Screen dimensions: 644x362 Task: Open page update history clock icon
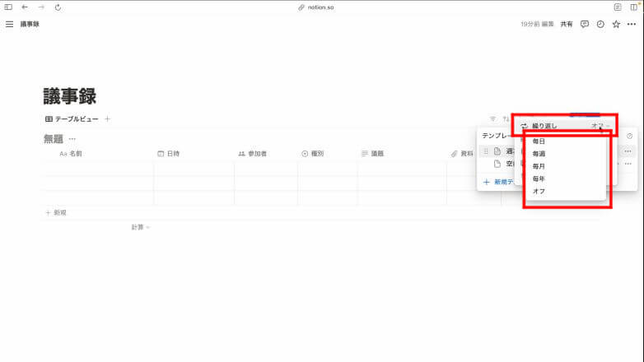pyautogui.click(x=600, y=24)
